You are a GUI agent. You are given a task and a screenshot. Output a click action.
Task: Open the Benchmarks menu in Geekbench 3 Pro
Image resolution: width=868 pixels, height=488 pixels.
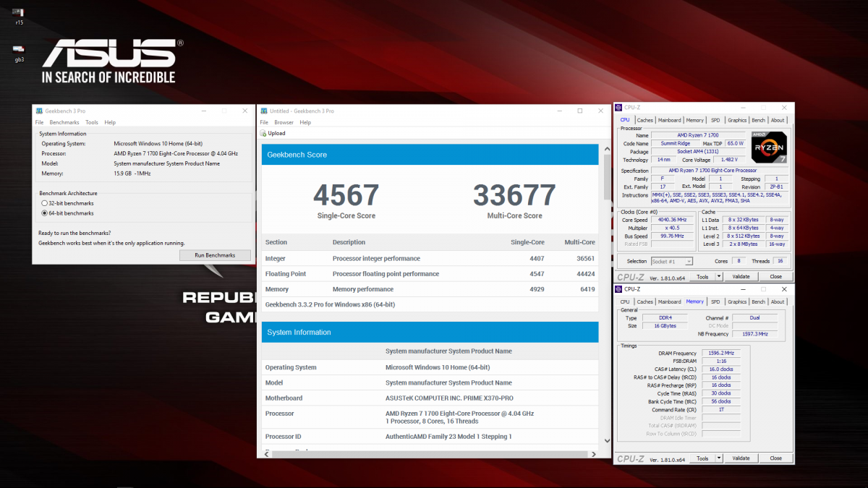[64, 122]
